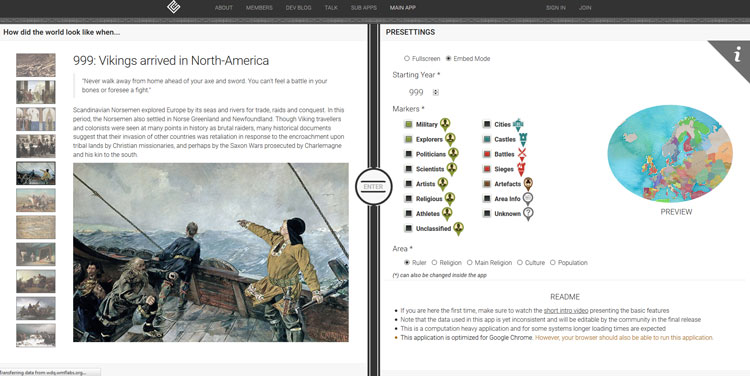Viewport: 750px width, 376px height.
Task: Enable the Area Info checkbox
Action: [x=487, y=199]
